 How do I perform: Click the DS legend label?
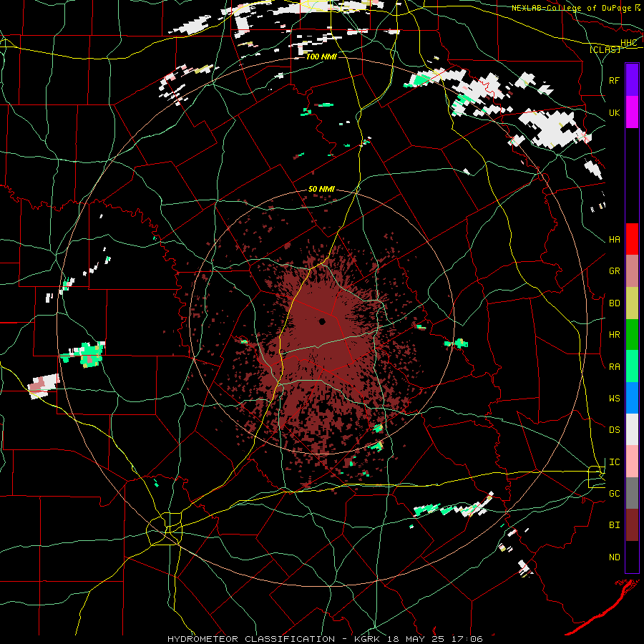[x=615, y=430]
